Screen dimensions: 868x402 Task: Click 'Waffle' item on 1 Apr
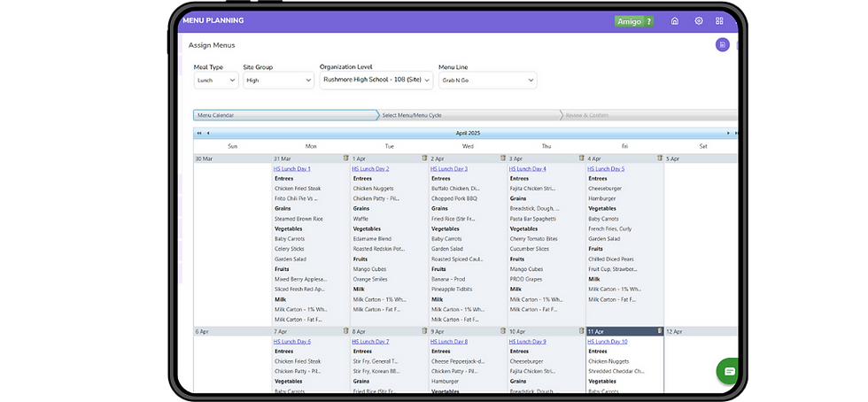click(361, 219)
